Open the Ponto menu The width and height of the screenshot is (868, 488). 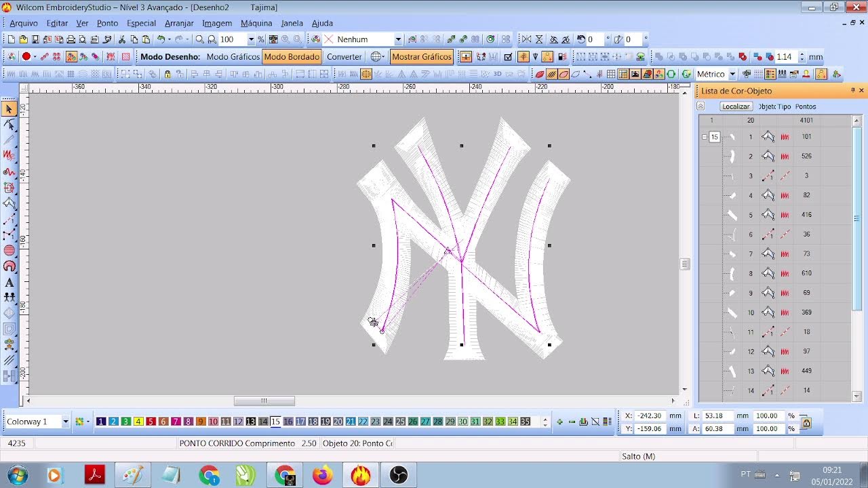(x=107, y=23)
